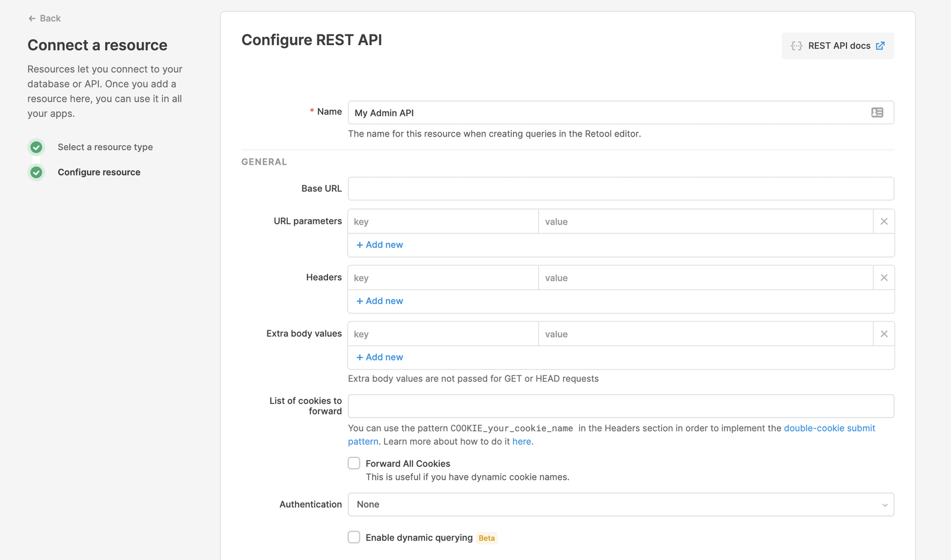Image resolution: width=951 pixels, height=560 pixels.
Task: Remove the URL parameters row with X
Action: pos(884,222)
